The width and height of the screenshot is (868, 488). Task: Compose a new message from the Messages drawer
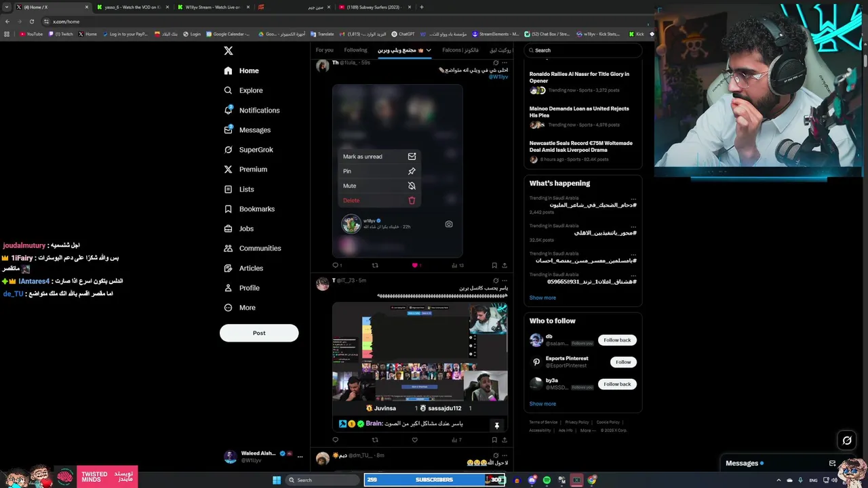[x=832, y=463]
